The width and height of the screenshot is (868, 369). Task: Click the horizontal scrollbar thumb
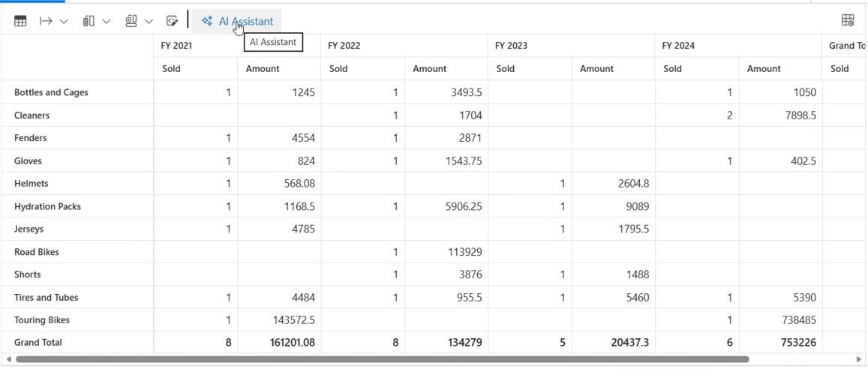(x=382, y=359)
